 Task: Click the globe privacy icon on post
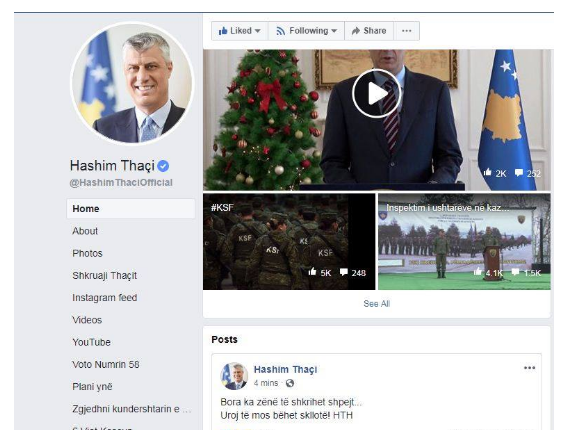290,383
